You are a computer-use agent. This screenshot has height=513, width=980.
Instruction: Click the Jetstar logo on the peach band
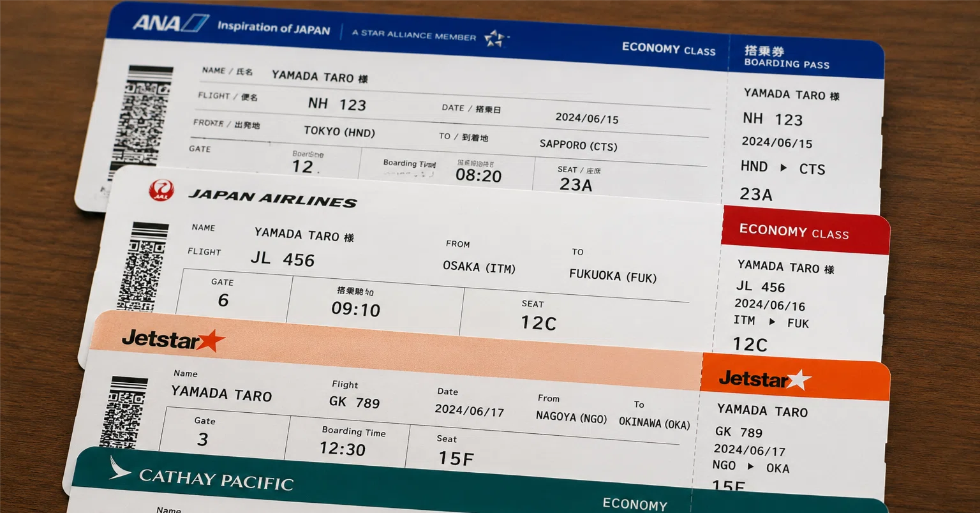(173, 340)
